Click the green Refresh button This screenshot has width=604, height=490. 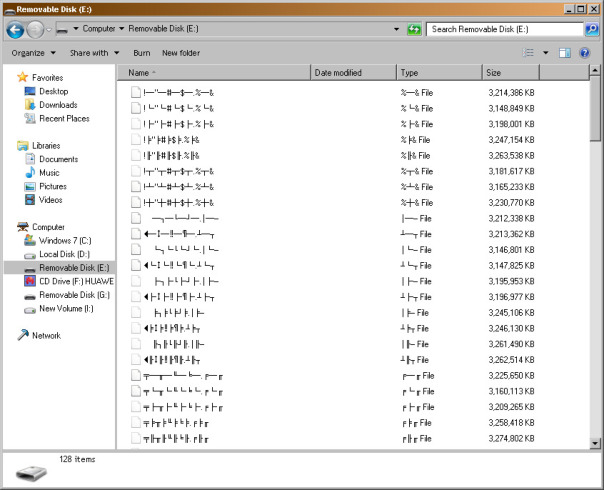tap(414, 29)
